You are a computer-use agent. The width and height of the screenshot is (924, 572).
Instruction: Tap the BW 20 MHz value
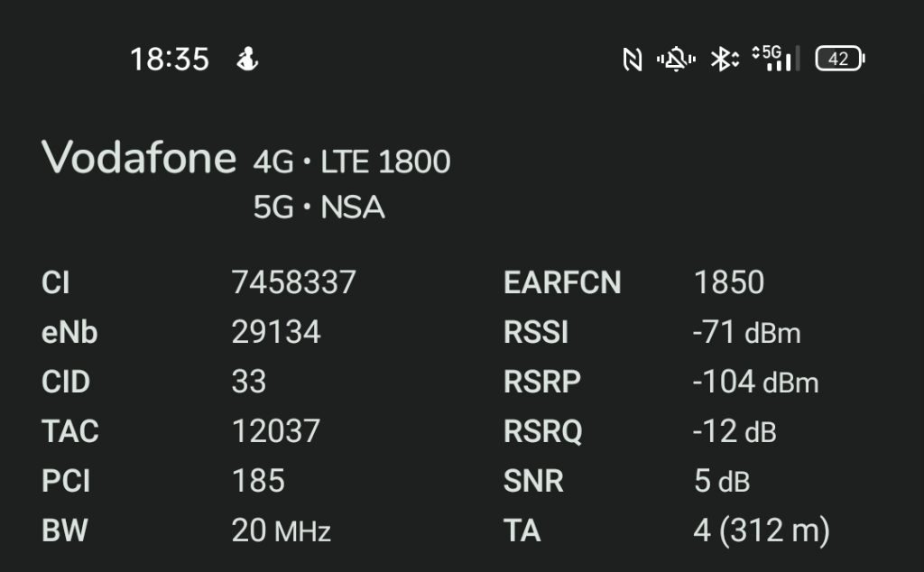(x=282, y=530)
